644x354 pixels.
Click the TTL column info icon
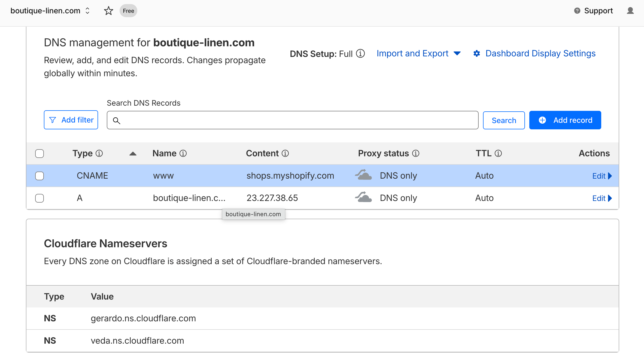[x=498, y=153]
